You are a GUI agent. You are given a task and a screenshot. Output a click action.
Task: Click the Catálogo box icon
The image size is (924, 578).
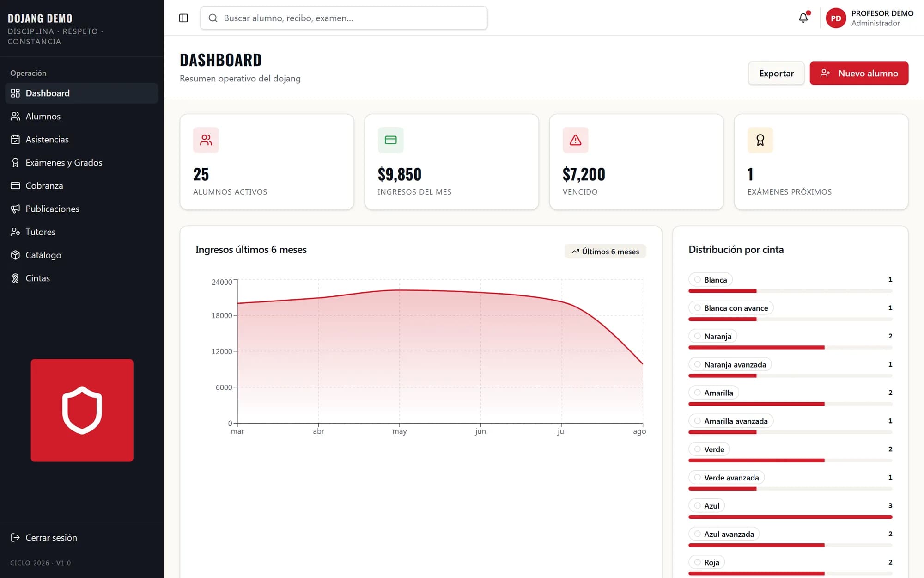[15, 255]
